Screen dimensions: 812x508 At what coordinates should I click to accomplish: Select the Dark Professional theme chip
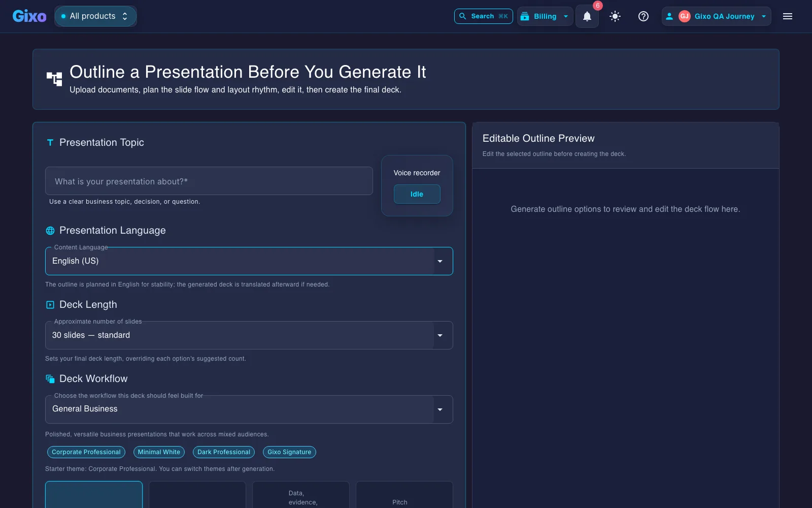pyautogui.click(x=224, y=452)
